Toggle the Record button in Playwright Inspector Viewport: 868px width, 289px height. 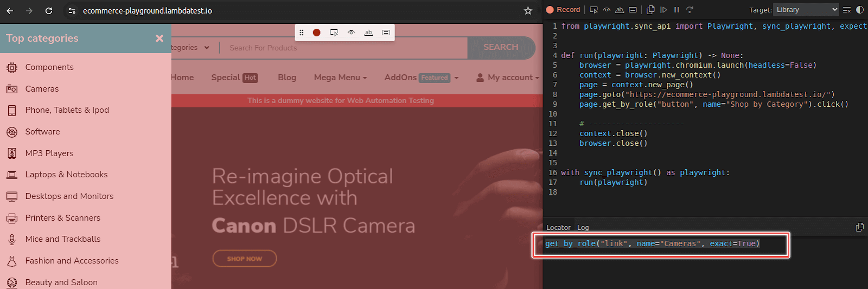[563, 10]
